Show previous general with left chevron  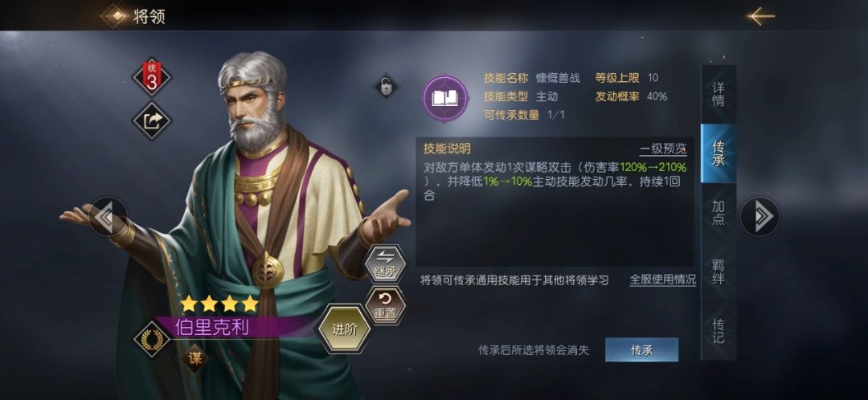pyautogui.click(x=108, y=217)
